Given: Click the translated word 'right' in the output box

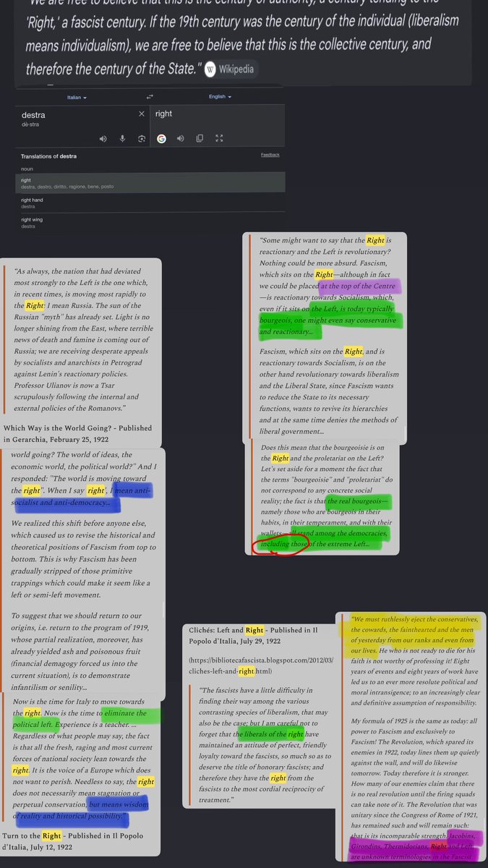Looking at the screenshot, I should [163, 114].
